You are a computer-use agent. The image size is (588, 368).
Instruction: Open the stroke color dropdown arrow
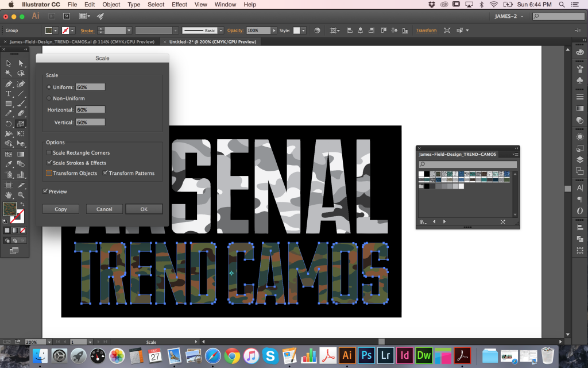point(72,30)
